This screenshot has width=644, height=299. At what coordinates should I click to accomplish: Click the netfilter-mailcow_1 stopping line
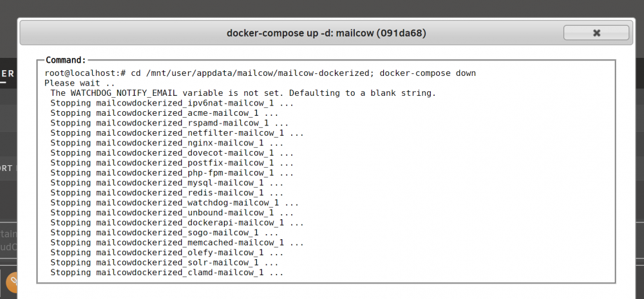click(177, 133)
